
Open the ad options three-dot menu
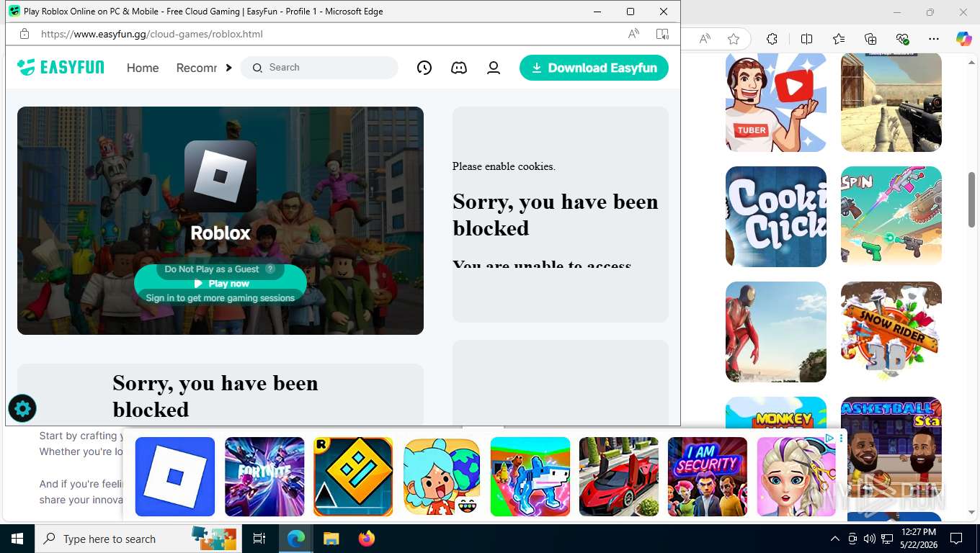click(841, 438)
